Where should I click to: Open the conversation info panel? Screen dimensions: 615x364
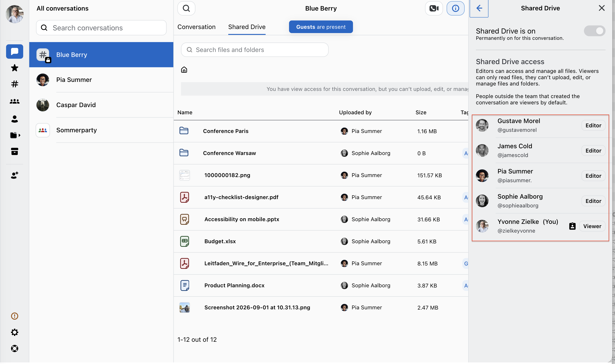pyautogui.click(x=455, y=8)
